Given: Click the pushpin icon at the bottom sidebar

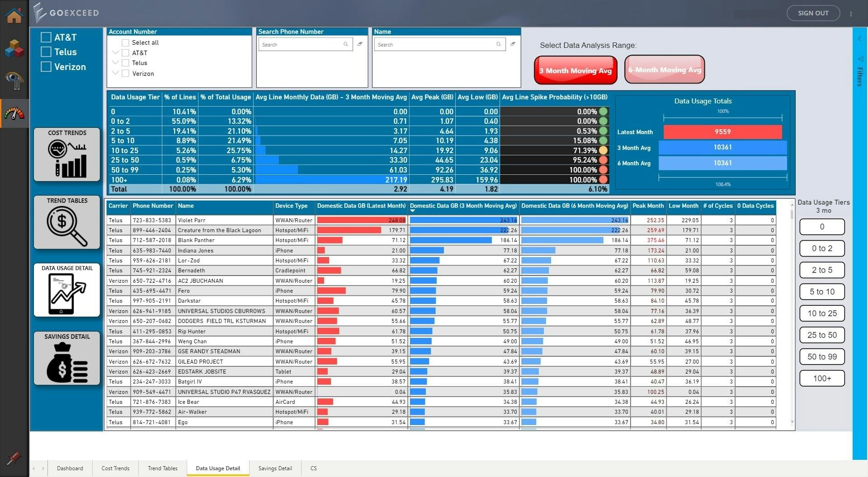Looking at the screenshot, I should pyautogui.click(x=14, y=458).
